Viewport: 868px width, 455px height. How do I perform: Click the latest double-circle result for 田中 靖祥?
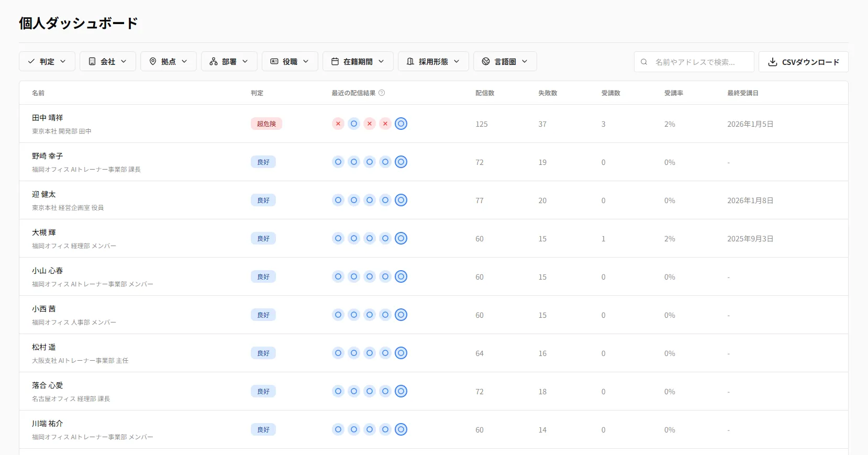tap(401, 124)
